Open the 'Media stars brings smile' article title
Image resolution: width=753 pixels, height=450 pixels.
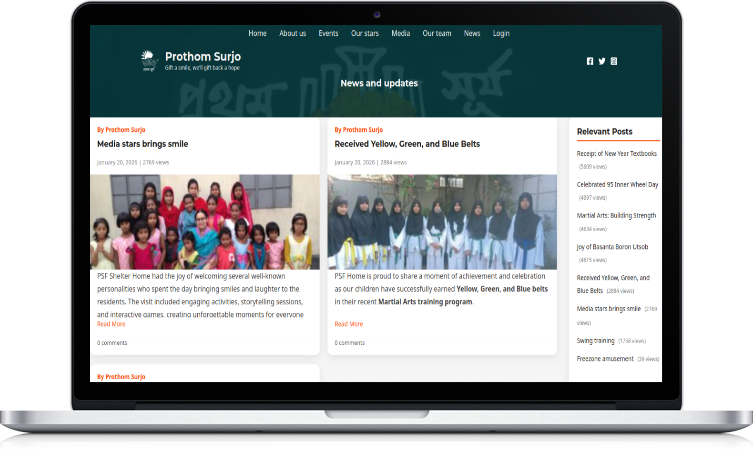(142, 144)
